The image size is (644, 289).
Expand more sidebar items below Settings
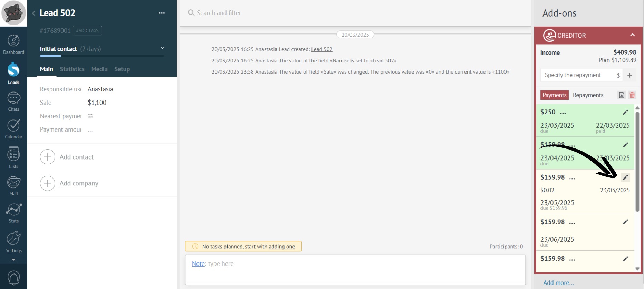(13, 260)
